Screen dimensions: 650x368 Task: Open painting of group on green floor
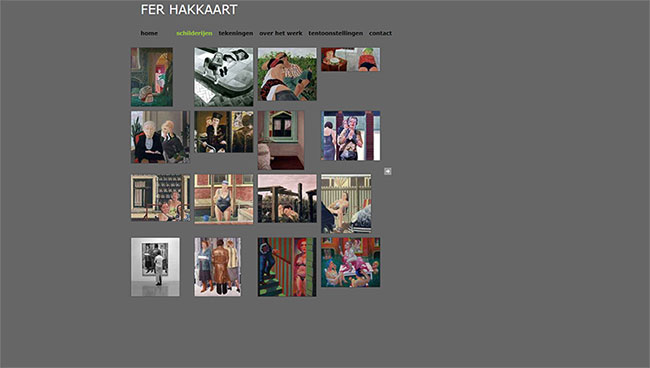(350, 262)
